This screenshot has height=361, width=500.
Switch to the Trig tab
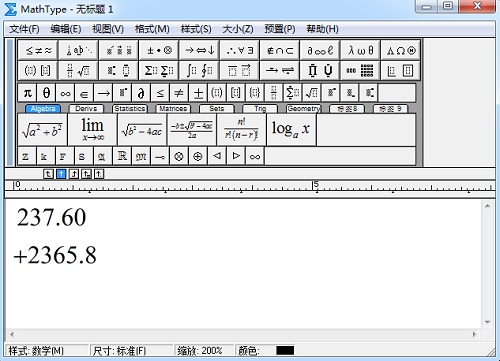pyautogui.click(x=260, y=109)
